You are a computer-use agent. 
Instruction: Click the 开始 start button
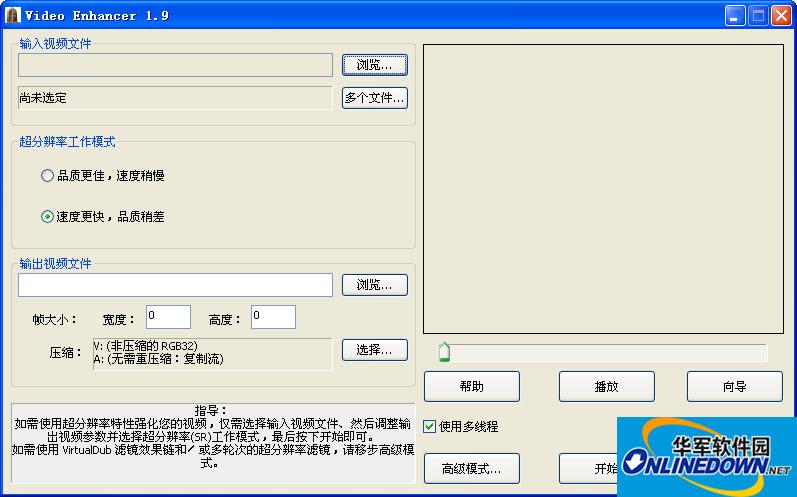pyautogui.click(x=590, y=468)
